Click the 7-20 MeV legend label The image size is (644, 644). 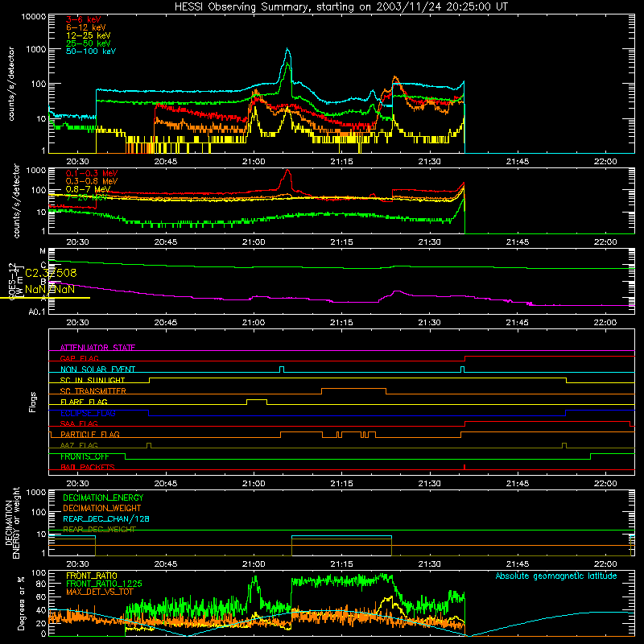point(86,197)
